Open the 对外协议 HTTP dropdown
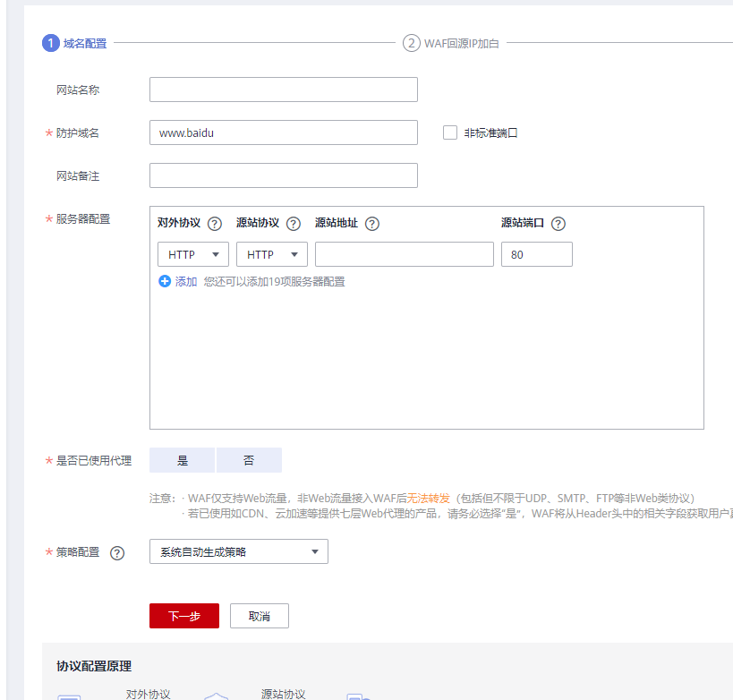Viewport: 733px width, 700px height. [193, 254]
